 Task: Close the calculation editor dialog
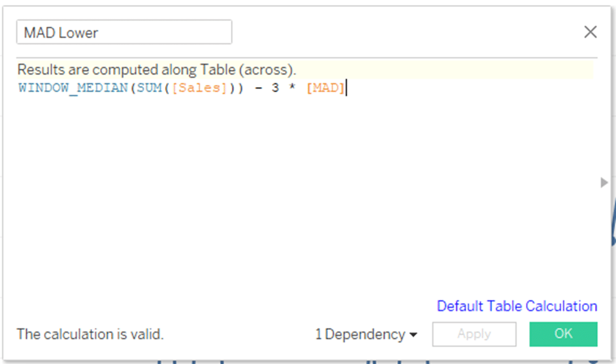(590, 32)
